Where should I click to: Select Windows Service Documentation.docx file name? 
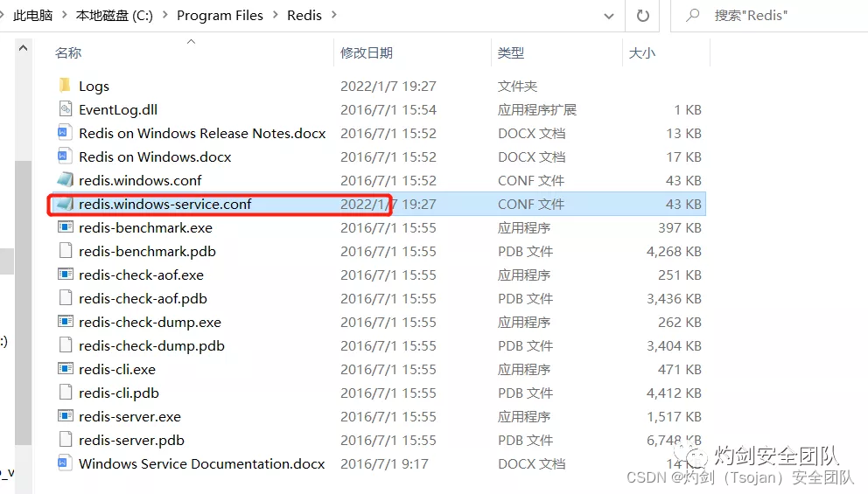pos(202,463)
